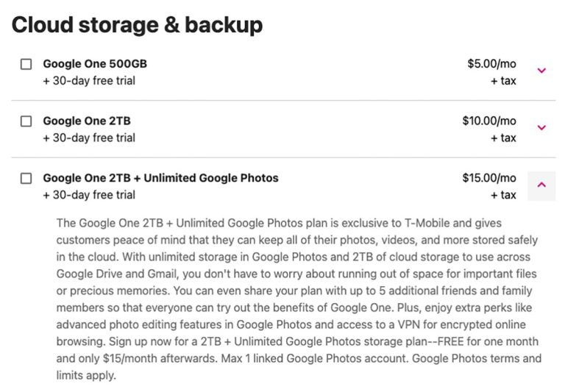Click the 30-day free trial text under Google One 2TB
Image resolution: width=565 pixels, height=392 pixels.
(x=89, y=138)
